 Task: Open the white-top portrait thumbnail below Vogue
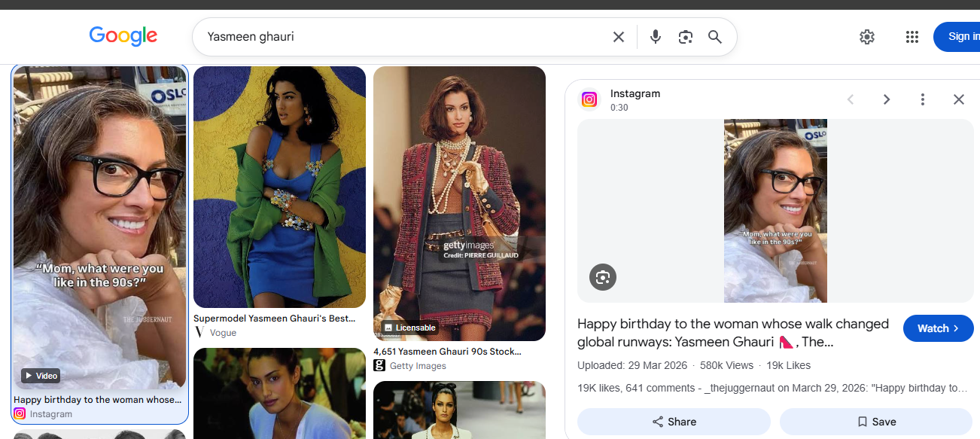[x=279, y=393]
